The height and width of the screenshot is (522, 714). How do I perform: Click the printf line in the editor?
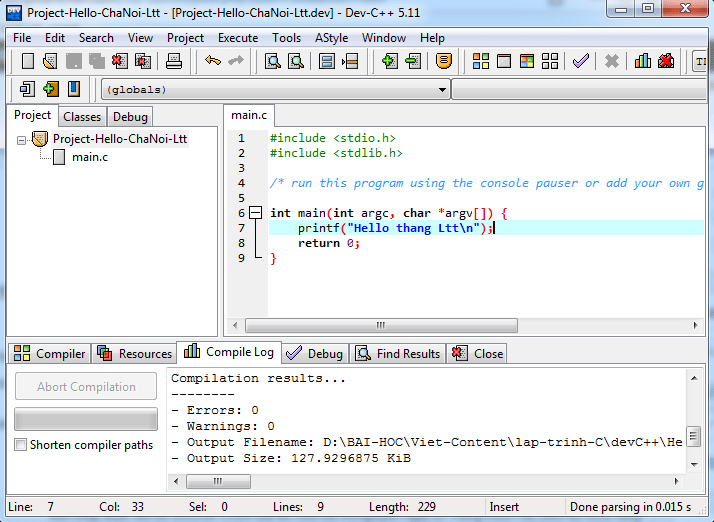click(486, 228)
